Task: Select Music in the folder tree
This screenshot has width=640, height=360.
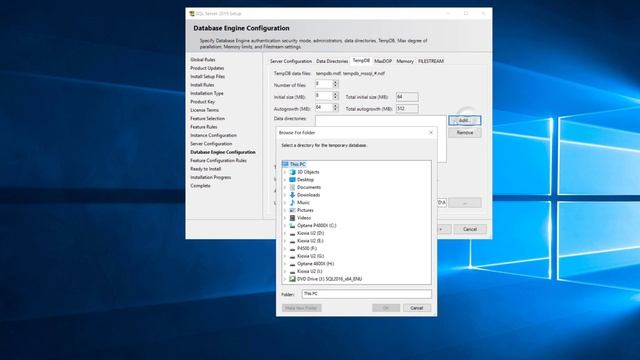Action: [303, 202]
